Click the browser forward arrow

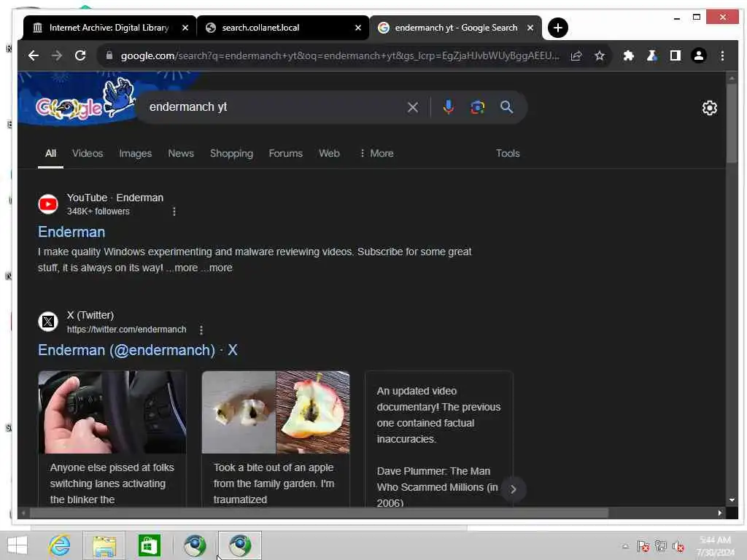click(x=57, y=55)
